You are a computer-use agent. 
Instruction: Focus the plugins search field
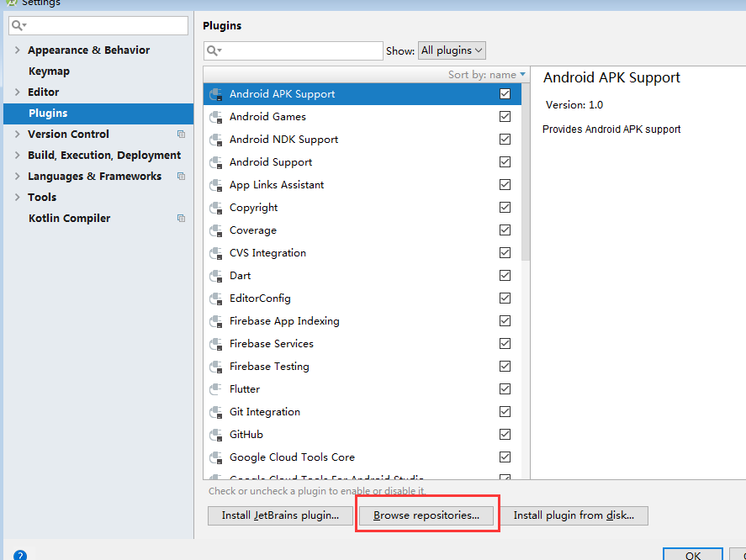(293, 50)
